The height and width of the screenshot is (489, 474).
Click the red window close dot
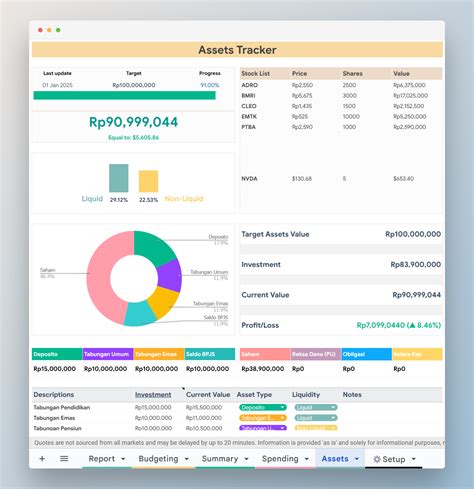click(40, 30)
